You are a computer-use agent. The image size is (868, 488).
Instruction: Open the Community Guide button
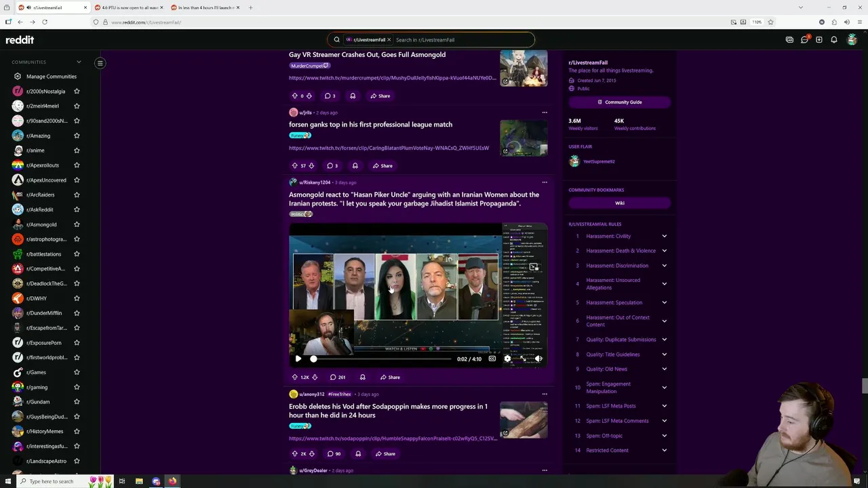click(619, 102)
